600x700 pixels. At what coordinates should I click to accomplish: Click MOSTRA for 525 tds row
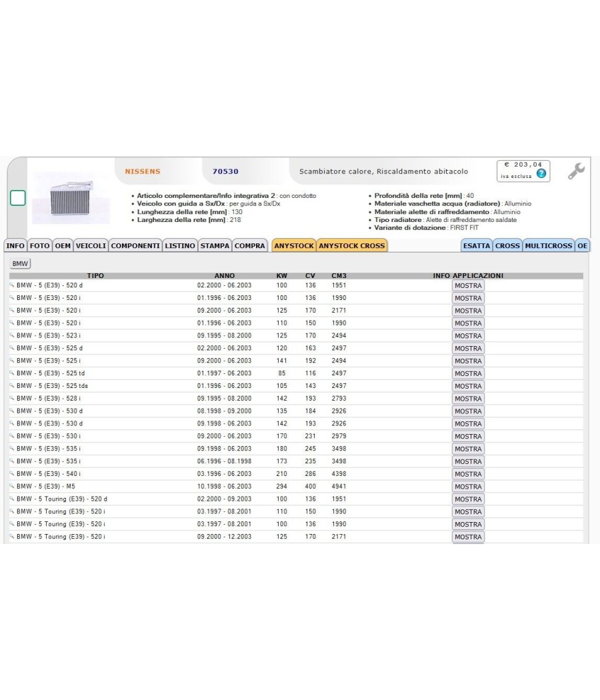pos(468,386)
